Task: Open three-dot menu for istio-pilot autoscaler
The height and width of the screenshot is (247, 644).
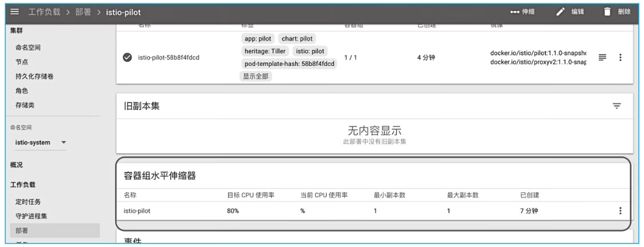Action: pyautogui.click(x=620, y=210)
